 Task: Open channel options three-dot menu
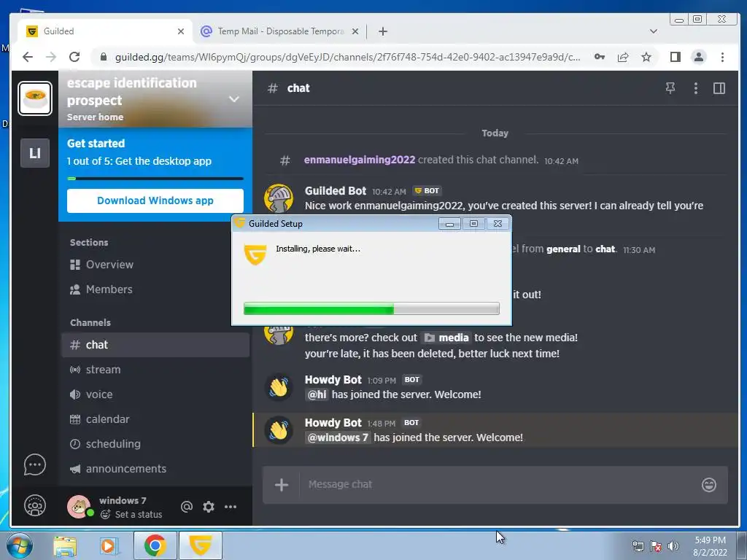pos(695,88)
